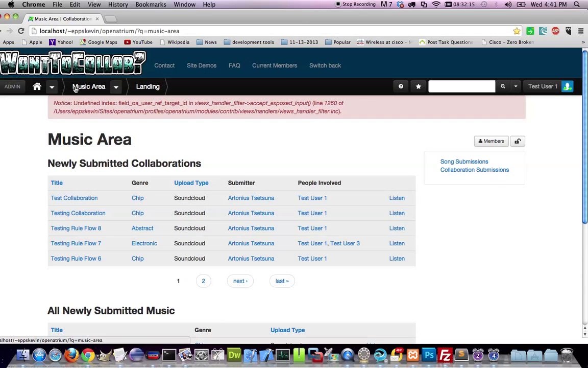Sort collaborations by Upload Type
This screenshot has width=588, height=368.
point(191,183)
